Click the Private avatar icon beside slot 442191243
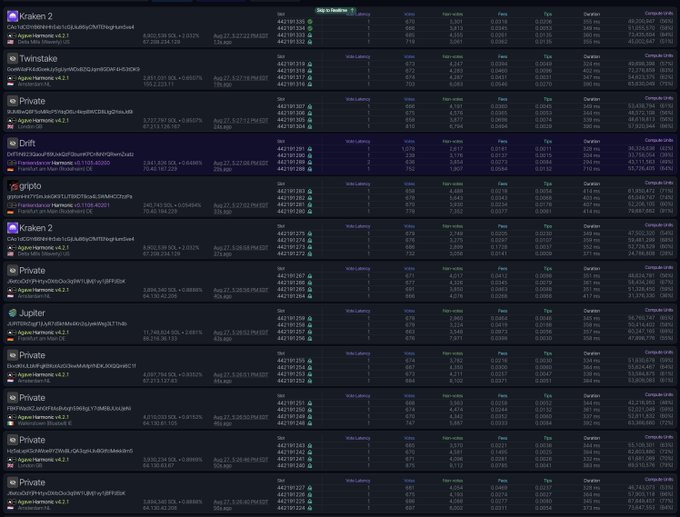 [13, 440]
